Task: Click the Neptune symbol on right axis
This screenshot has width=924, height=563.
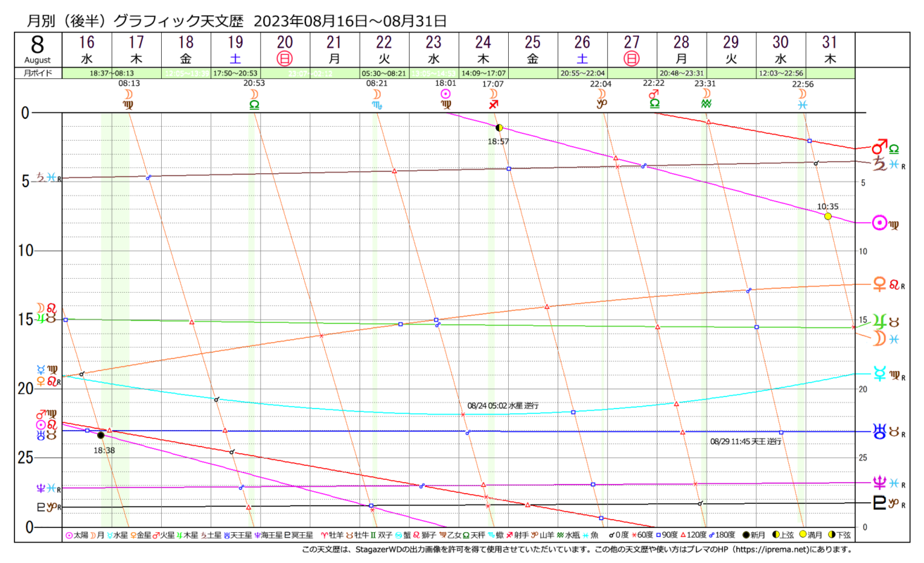Action: pyautogui.click(x=879, y=483)
